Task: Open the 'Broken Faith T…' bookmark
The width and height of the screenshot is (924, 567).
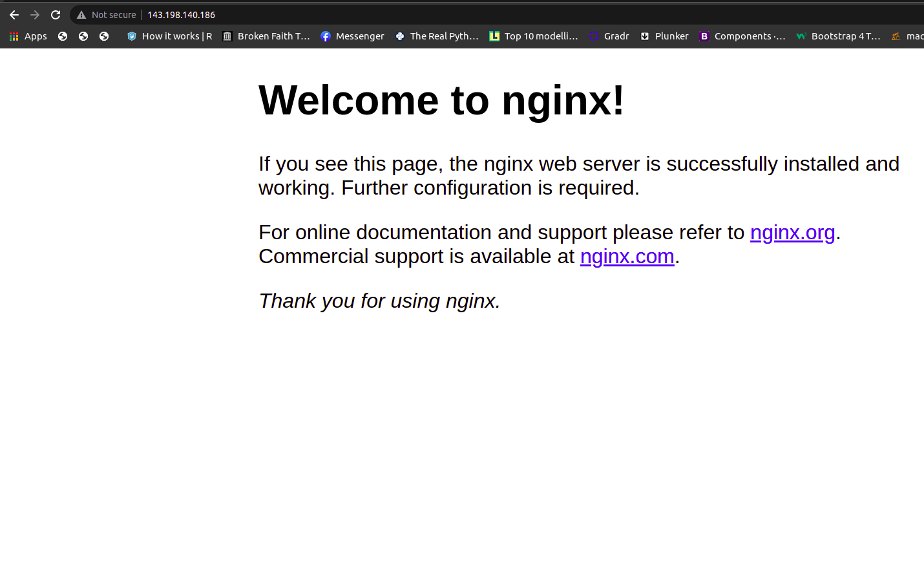Action: coord(266,36)
